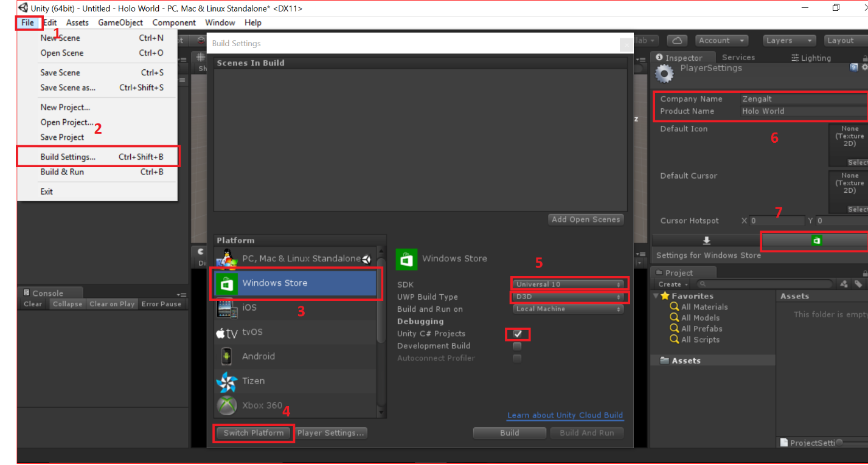This screenshot has width=868, height=465.
Task: Choose Build Settings from File menu
Action: click(98, 157)
